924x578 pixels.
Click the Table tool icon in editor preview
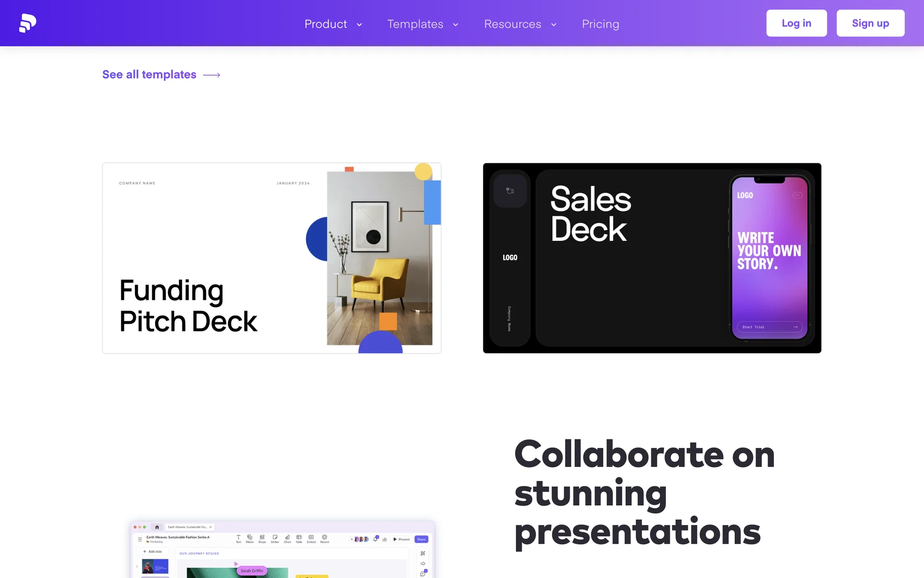299,538
